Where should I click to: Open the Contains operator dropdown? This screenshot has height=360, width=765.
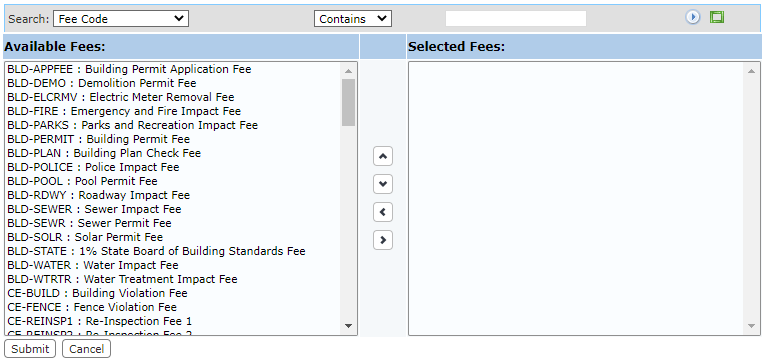(x=353, y=19)
